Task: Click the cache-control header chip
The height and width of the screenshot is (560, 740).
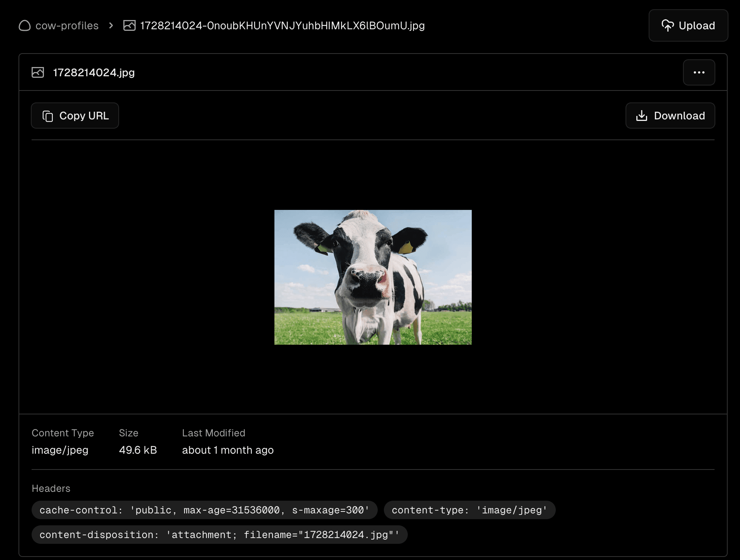Action: coord(204,510)
